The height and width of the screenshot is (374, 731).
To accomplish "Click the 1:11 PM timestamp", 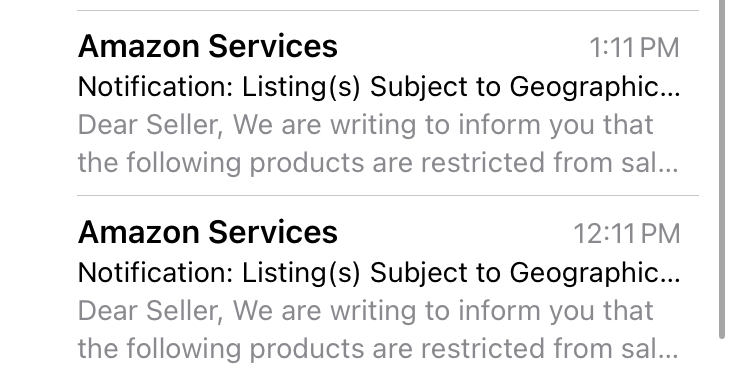I will tap(634, 48).
